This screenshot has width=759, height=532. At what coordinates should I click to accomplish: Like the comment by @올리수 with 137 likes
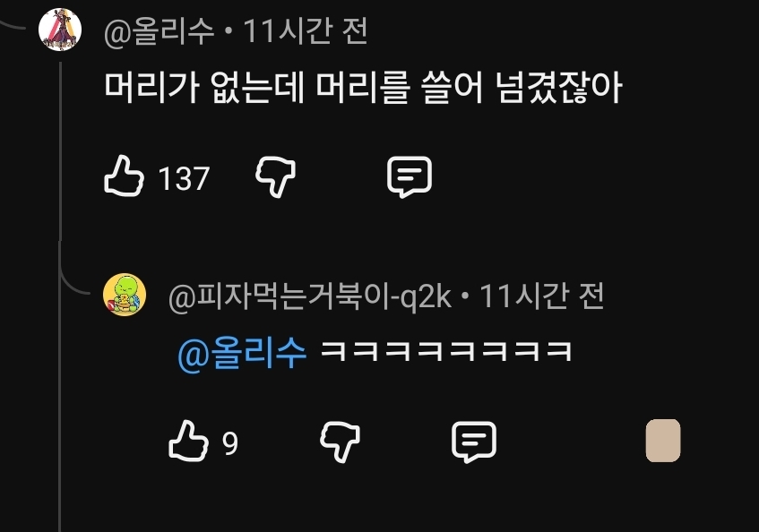click(x=124, y=176)
